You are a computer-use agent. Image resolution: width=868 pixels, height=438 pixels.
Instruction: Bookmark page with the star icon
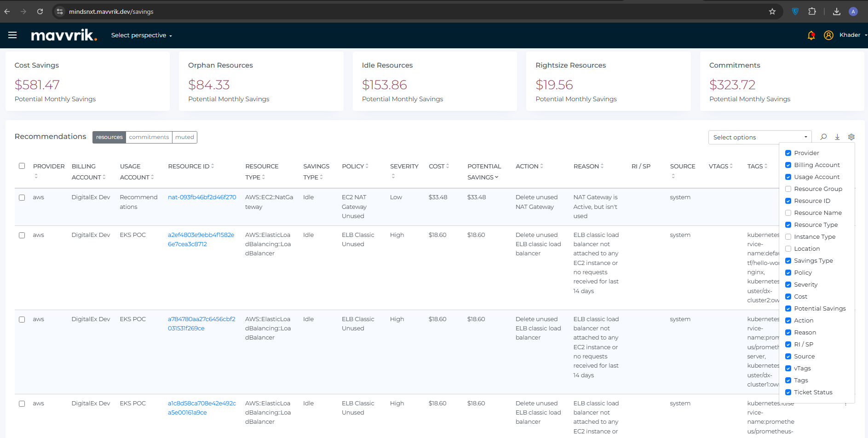pyautogui.click(x=772, y=12)
